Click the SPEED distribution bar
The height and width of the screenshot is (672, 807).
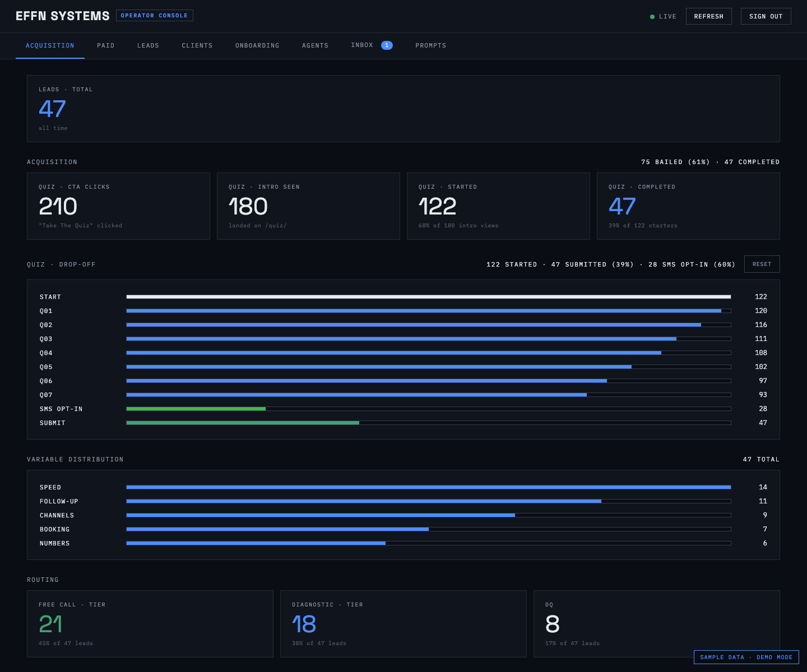click(x=429, y=487)
